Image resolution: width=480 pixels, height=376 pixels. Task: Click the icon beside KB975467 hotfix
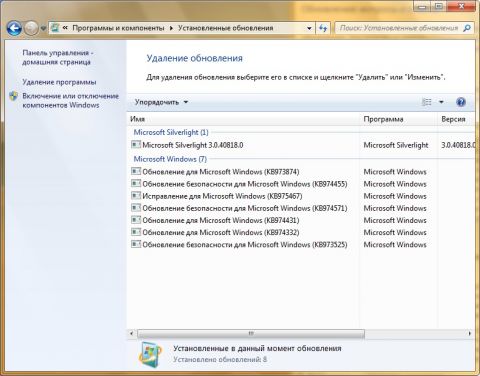click(136, 195)
